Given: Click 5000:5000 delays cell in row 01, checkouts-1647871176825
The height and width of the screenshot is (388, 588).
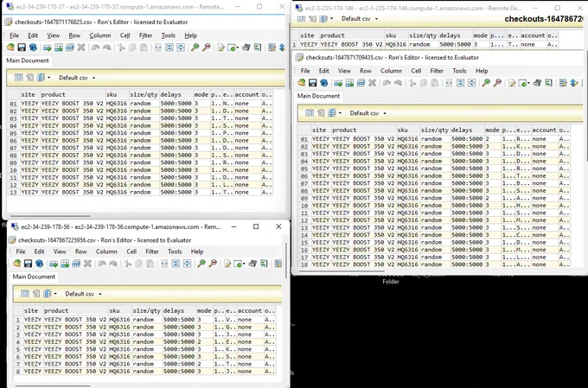Looking at the screenshot, I should pos(176,104).
